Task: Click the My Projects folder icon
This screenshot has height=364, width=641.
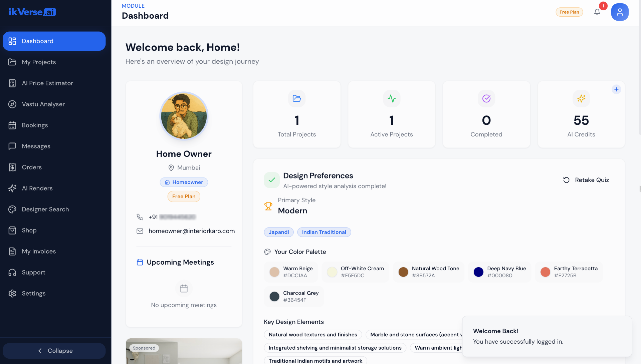Action: 12,62
